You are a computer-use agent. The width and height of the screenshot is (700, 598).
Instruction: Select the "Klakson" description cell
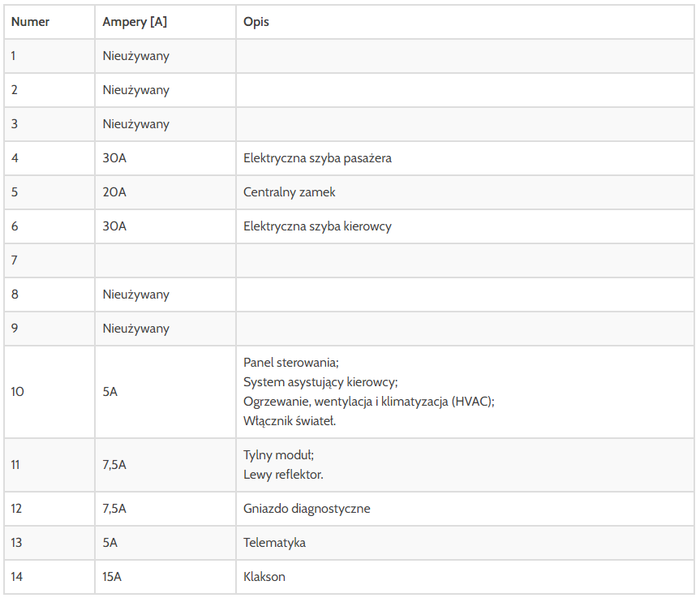point(465,577)
